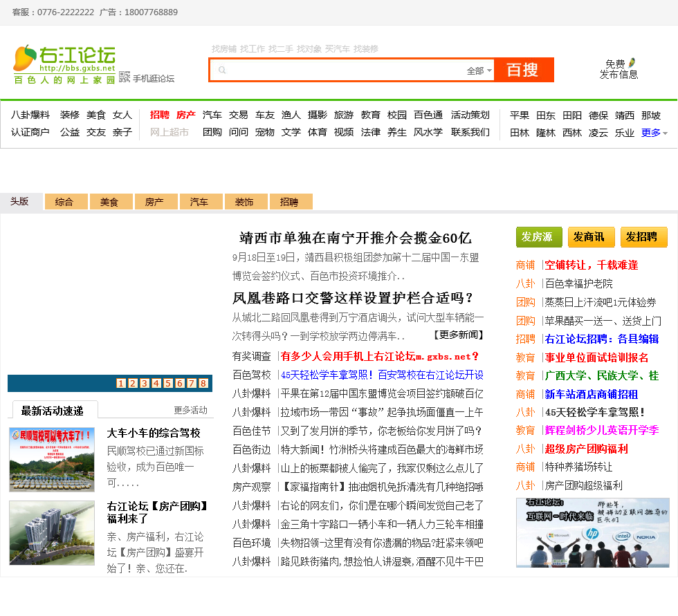Open the 互联网时代来临 banner image
Screen dimensions: 678x616
pyautogui.click(x=592, y=532)
